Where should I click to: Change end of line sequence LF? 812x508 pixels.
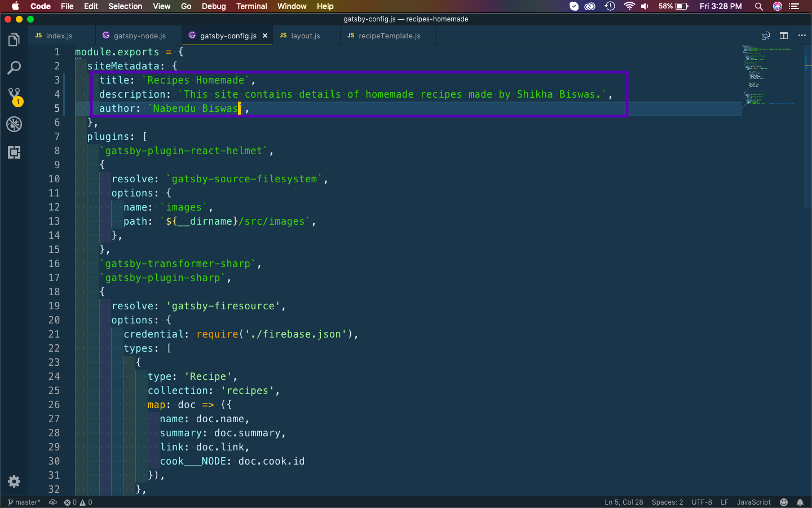click(x=725, y=502)
